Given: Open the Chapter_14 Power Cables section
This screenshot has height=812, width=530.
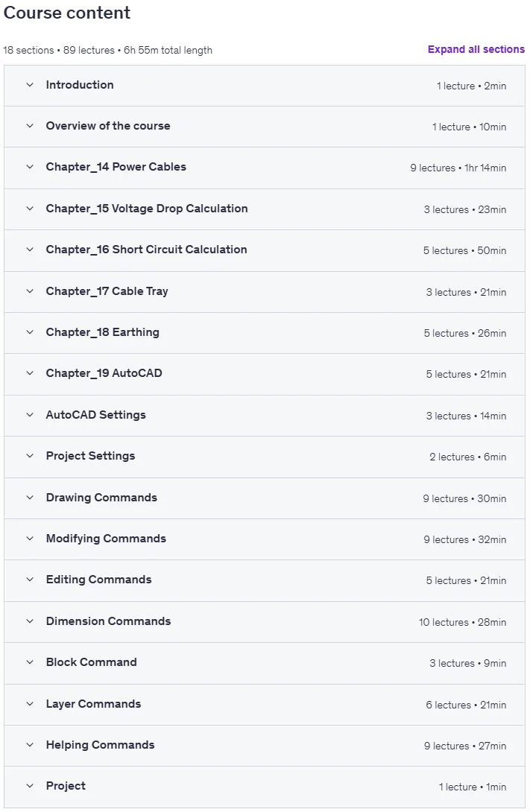Looking at the screenshot, I should coord(264,168).
